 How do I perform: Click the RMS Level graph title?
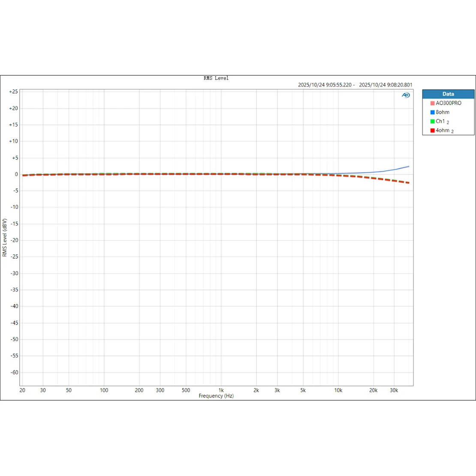216,78
